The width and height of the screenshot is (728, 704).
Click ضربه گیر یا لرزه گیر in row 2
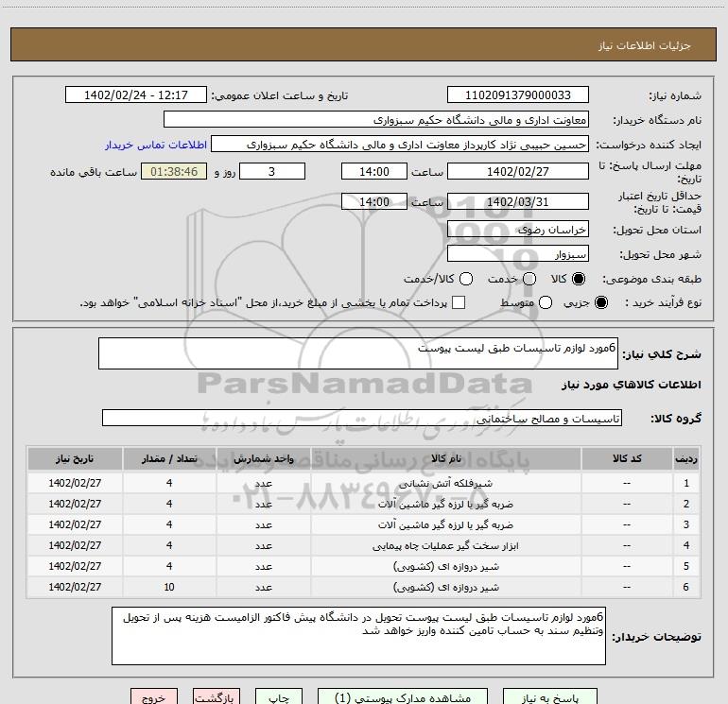[445, 504]
